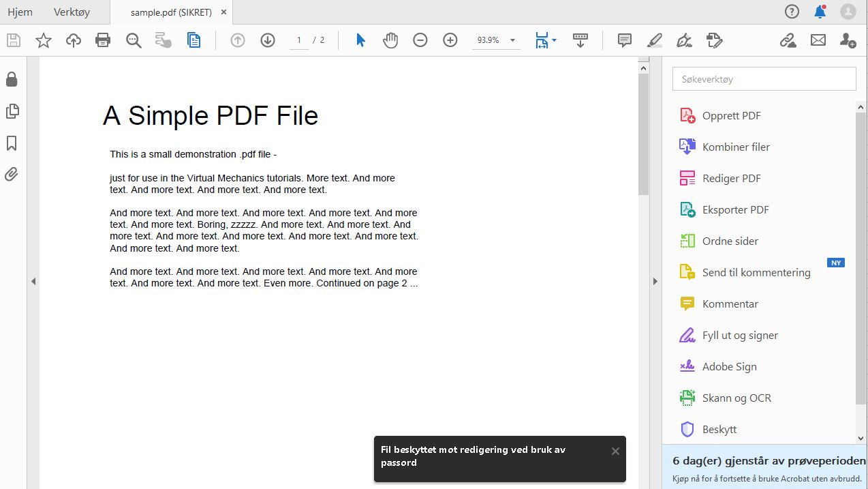This screenshot has width=868, height=489.
Task: Add a sticky note comment icon
Action: click(625, 40)
